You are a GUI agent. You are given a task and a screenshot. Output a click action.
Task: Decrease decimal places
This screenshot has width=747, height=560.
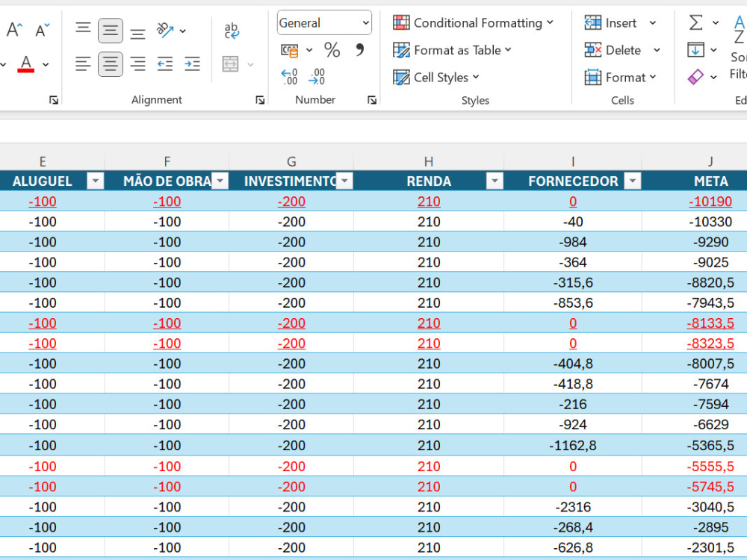tap(317, 77)
